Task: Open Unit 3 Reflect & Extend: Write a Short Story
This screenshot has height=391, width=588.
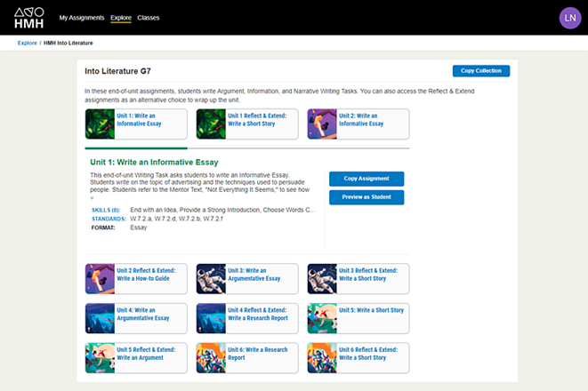Action: 358,279
